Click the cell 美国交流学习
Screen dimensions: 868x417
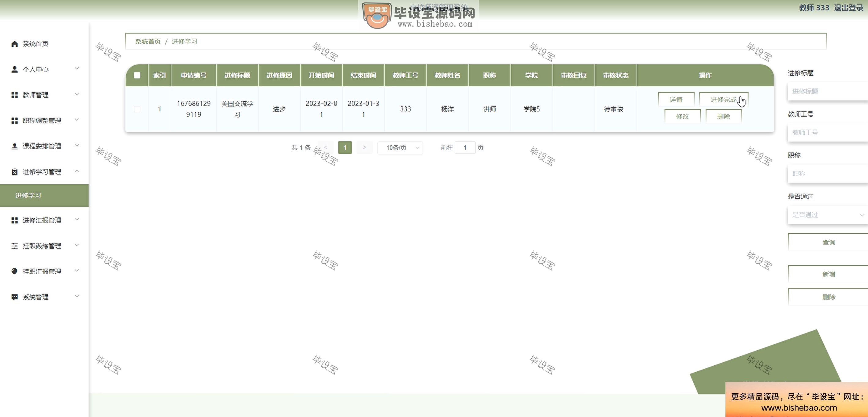pyautogui.click(x=237, y=109)
